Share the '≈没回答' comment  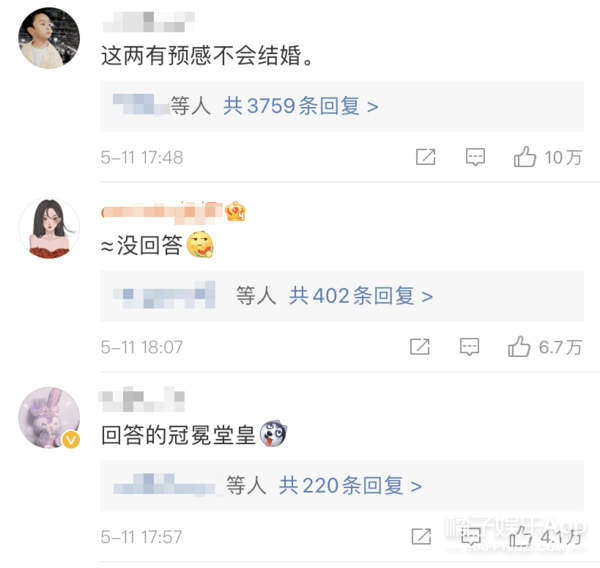pyautogui.click(x=420, y=347)
